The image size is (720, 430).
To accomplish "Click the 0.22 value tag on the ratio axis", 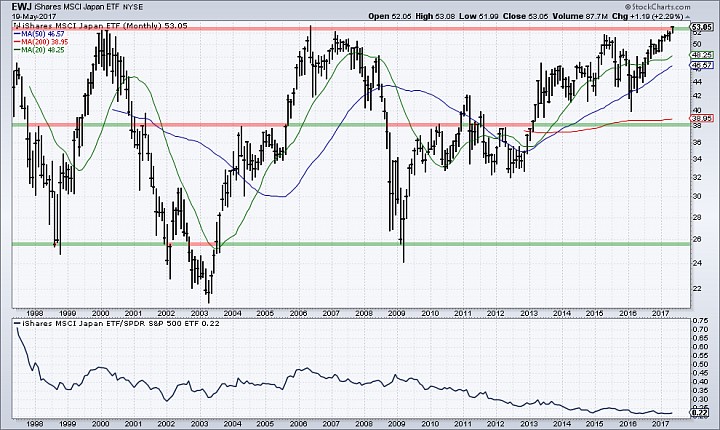I will [701, 413].
